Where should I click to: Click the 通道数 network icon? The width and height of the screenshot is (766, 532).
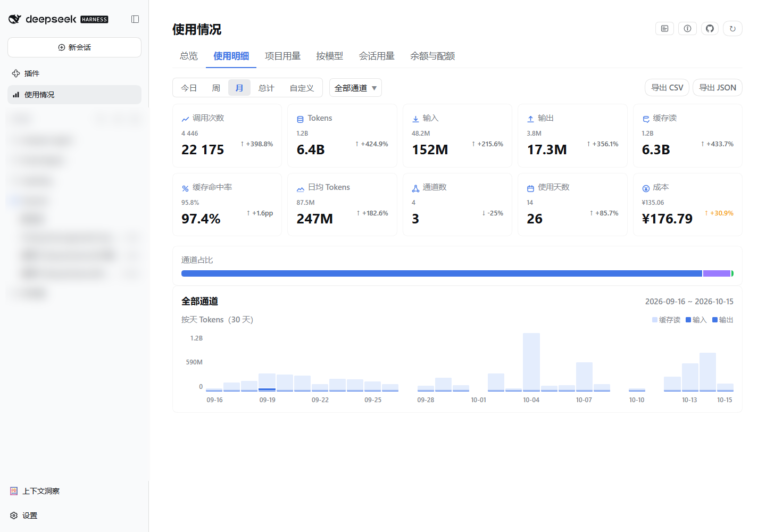(415, 188)
